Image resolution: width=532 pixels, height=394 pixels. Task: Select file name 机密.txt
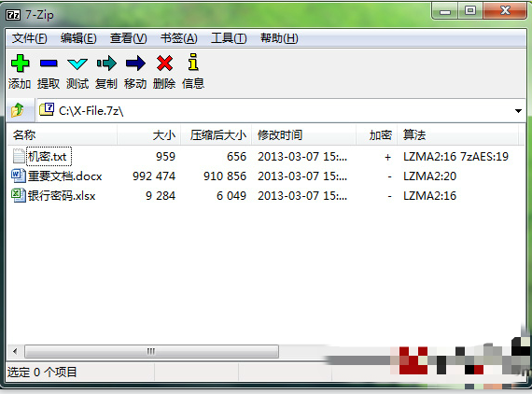tap(47, 157)
